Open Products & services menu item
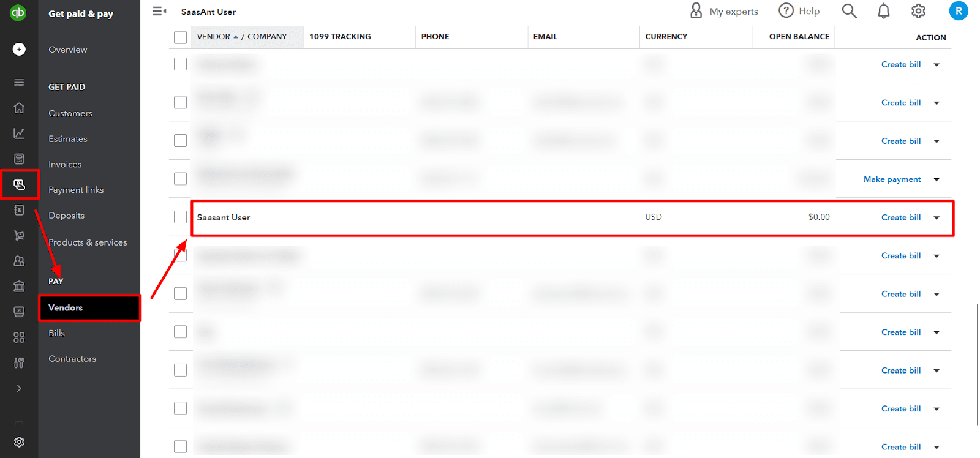Image resolution: width=980 pixels, height=458 pixels. [88, 242]
